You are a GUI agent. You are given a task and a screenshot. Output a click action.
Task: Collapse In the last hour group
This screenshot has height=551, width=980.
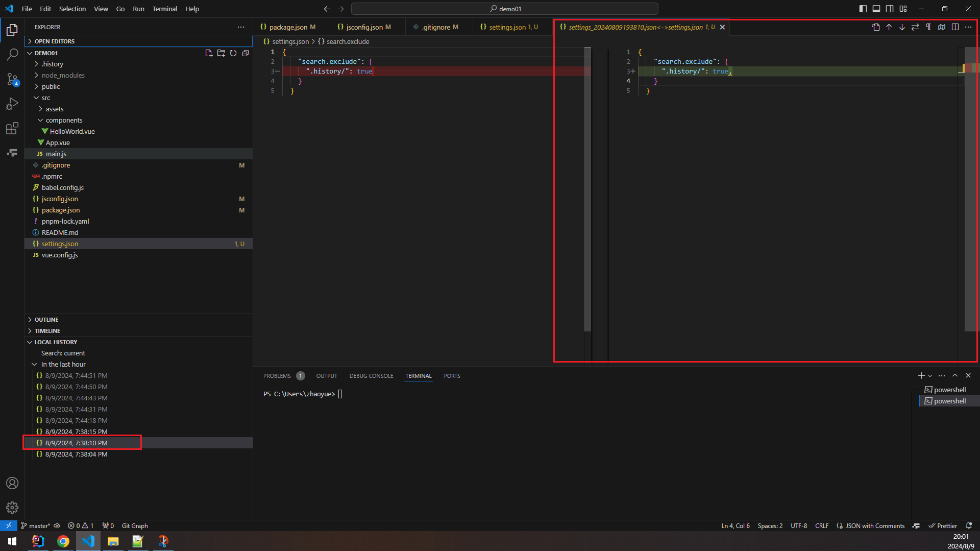coord(138,365)
